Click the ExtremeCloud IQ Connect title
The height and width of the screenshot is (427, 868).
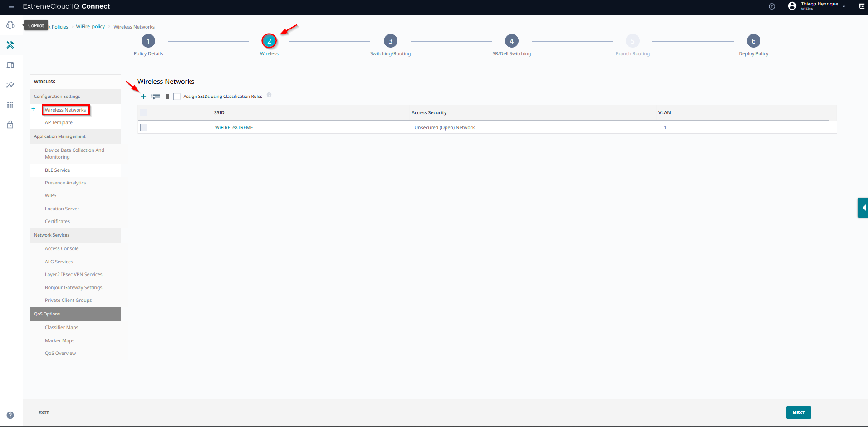66,6
